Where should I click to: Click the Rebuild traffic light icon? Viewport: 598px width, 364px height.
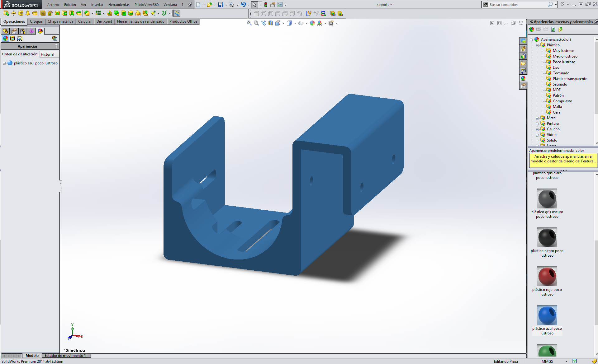click(x=266, y=5)
